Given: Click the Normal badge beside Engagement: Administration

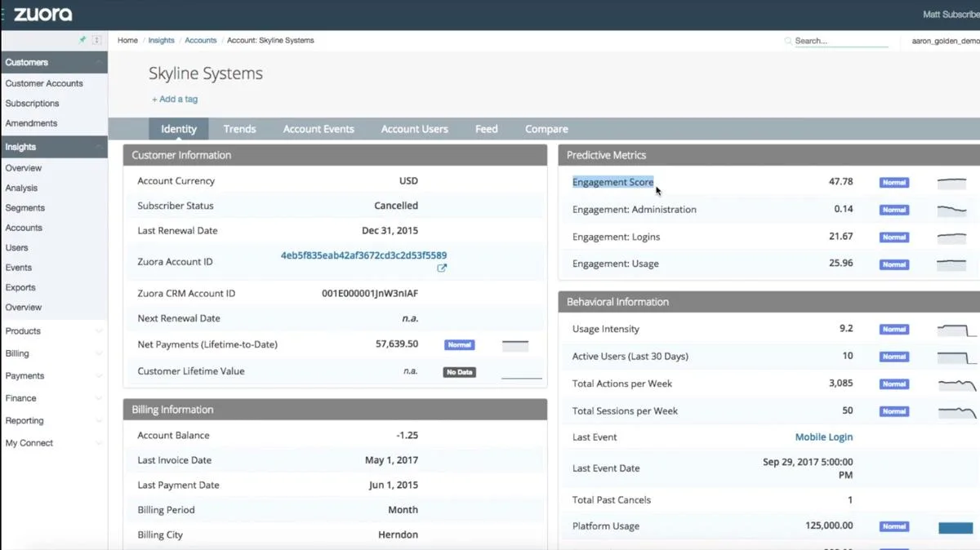Looking at the screenshot, I should pyautogui.click(x=894, y=210).
